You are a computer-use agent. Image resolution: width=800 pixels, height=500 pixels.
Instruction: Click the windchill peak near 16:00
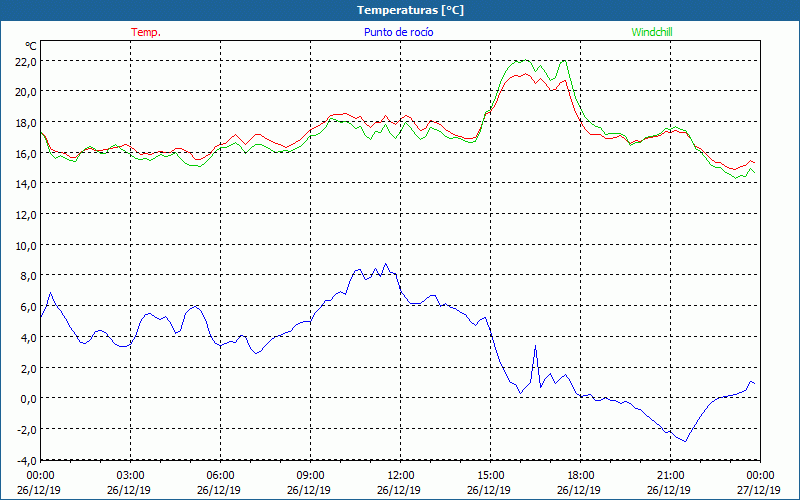click(x=526, y=60)
